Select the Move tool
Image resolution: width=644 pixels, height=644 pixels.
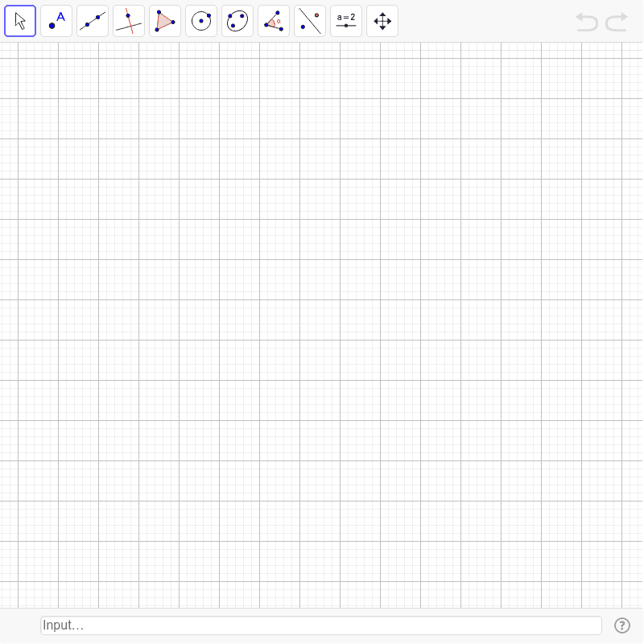20,20
